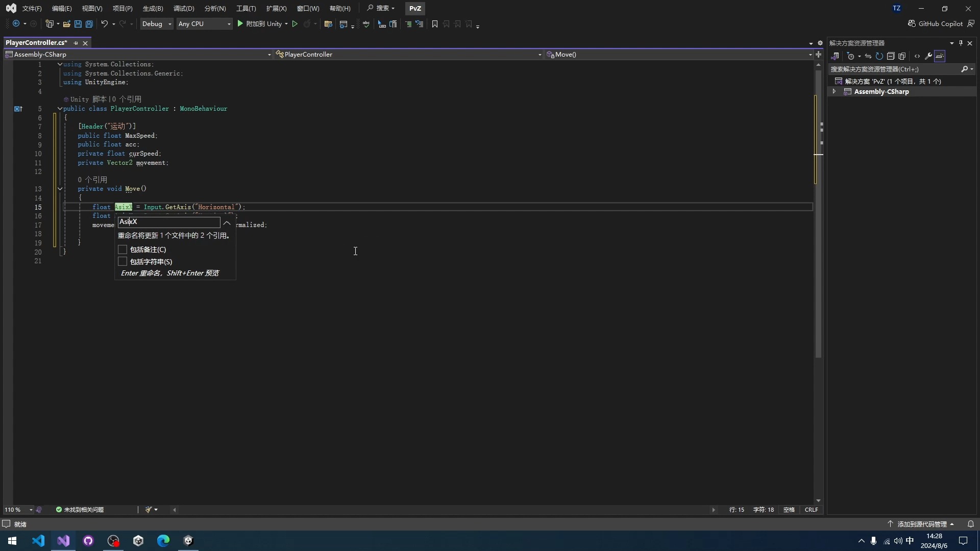Screen dimensions: 980x551
Task: Click the Undo arrow icon
Action: point(104,24)
